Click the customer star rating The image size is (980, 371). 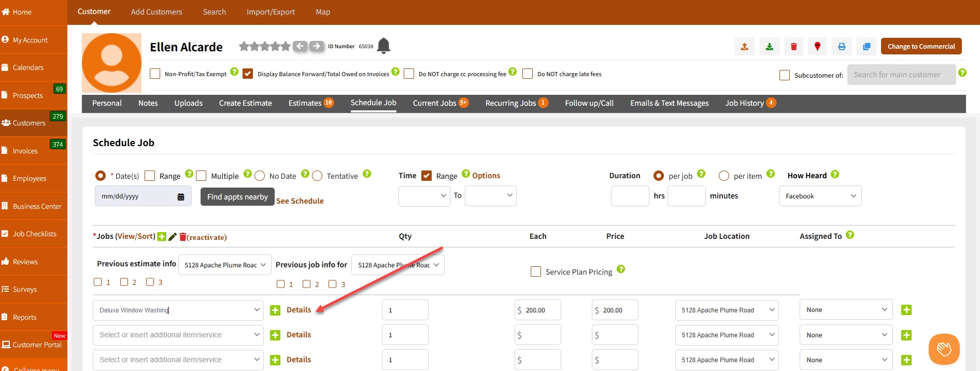pos(264,46)
